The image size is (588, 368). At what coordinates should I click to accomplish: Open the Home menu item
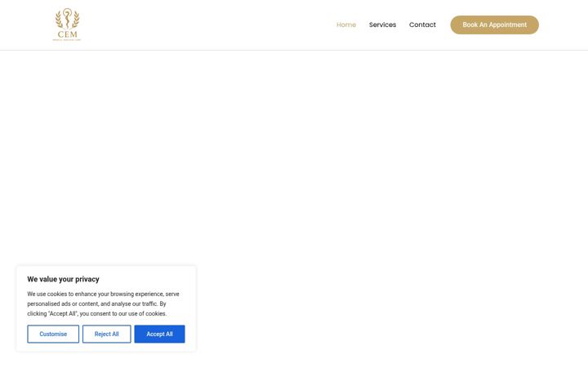coord(346,25)
